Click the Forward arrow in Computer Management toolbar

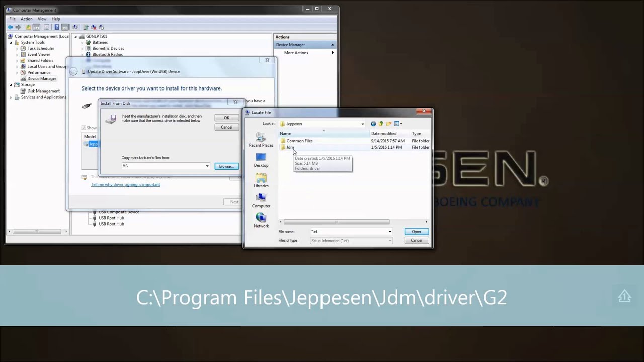pos(18,27)
